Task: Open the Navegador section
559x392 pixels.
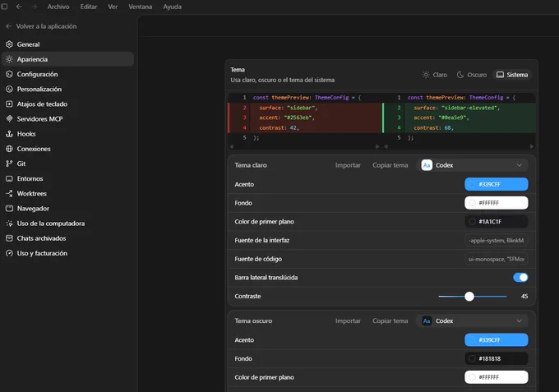Action: [x=67, y=208]
